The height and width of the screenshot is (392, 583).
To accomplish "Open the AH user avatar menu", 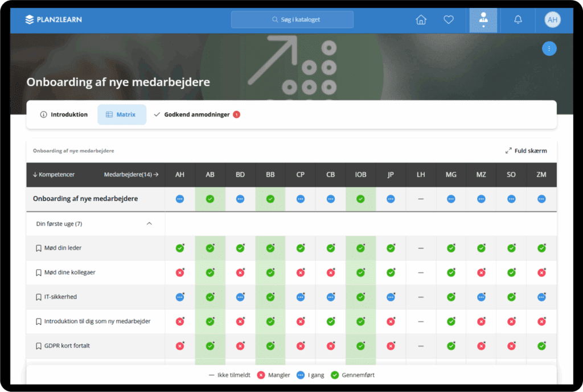I will pyautogui.click(x=552, y=20).
